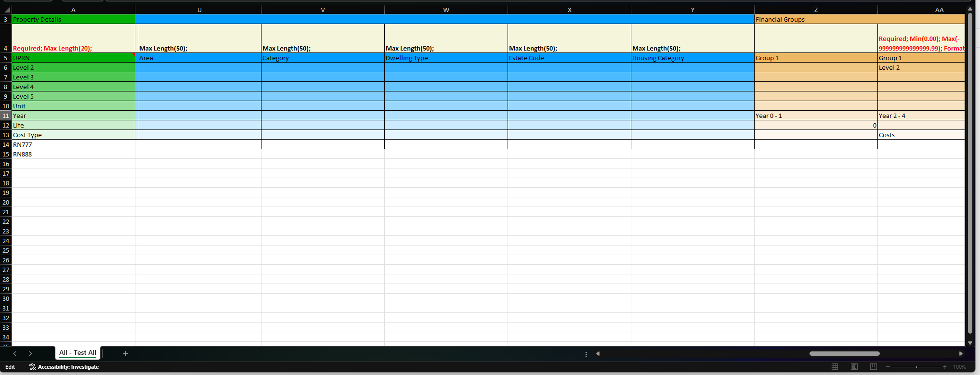Viewport: 980px width, 375px height.
Task: Click the Select All corner triangle
Action: [6, 10]
